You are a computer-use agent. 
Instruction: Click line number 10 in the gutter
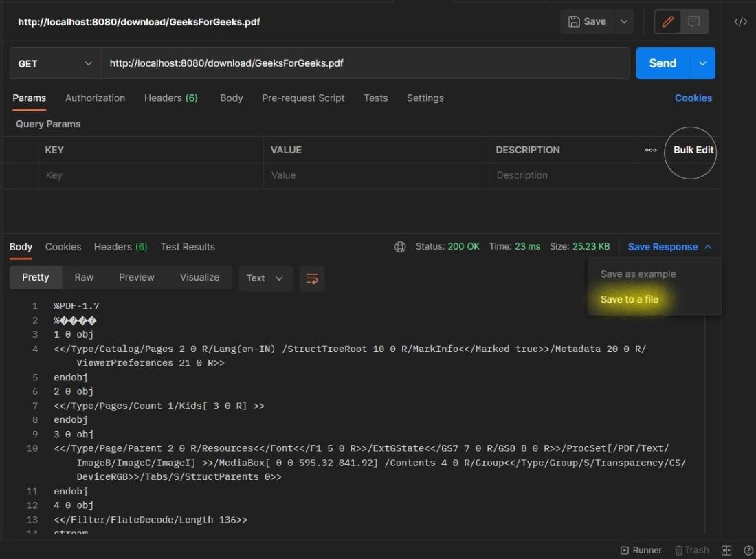point(32,448)
